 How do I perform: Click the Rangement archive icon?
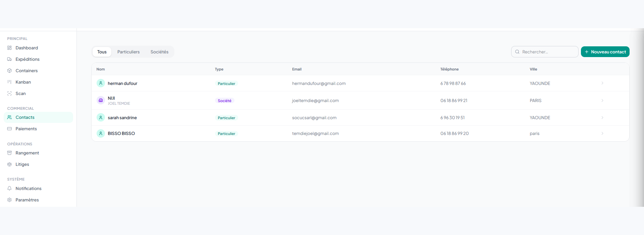9,153
